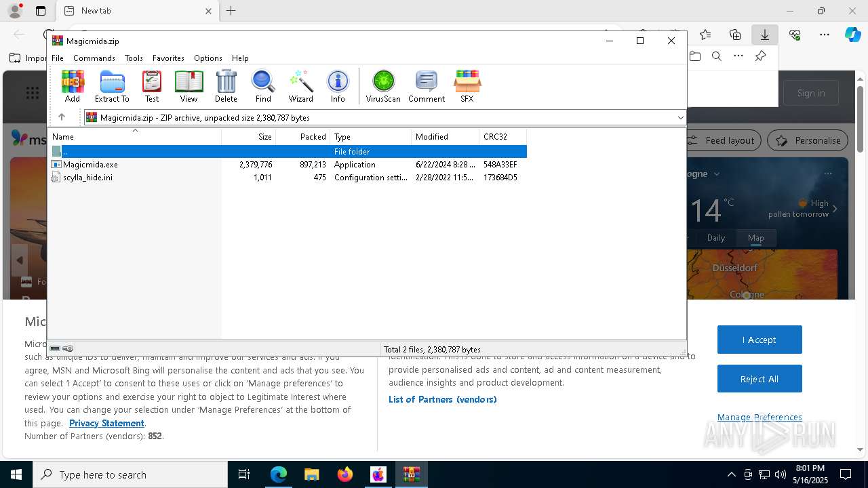Open the notifications center icon

[x=846, y=474]
